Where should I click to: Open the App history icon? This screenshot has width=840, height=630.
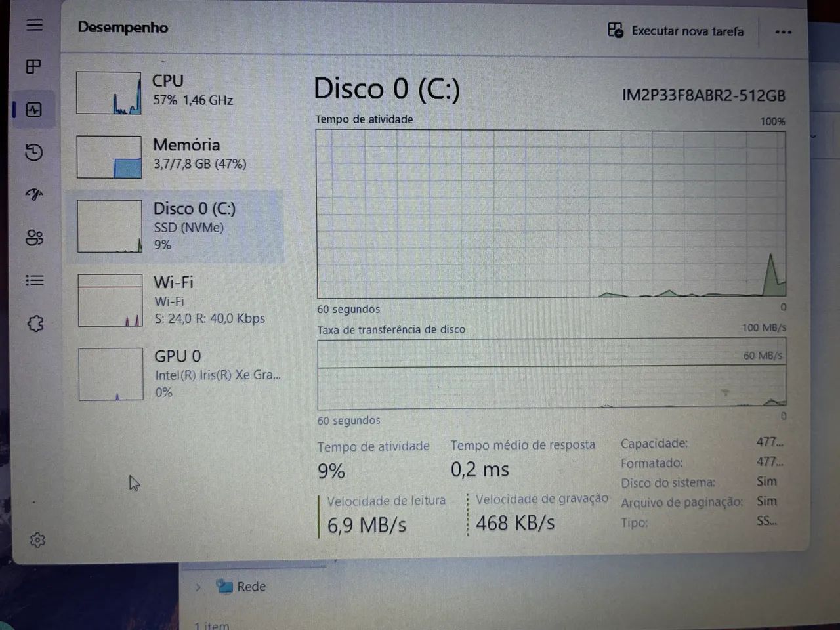(x=33, y=152)
